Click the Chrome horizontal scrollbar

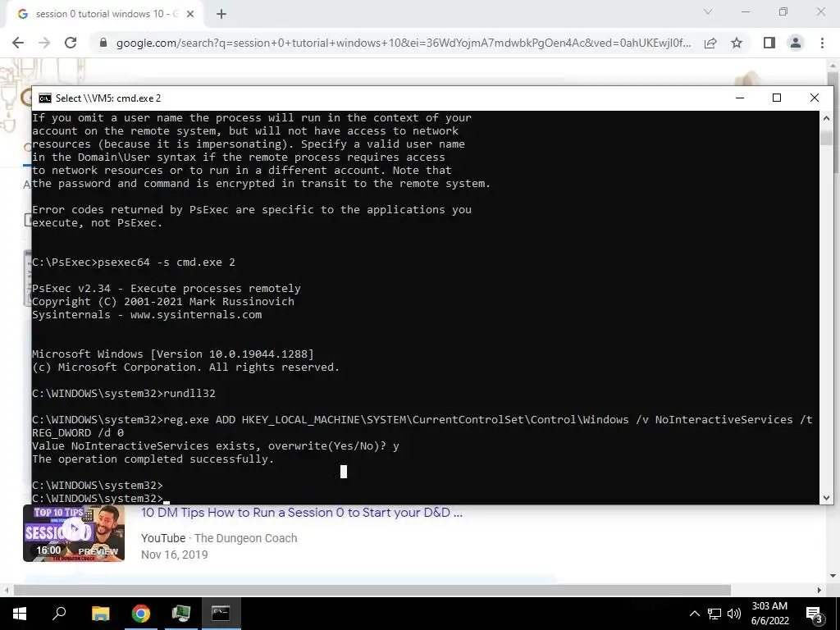click(x=372, y=590)
